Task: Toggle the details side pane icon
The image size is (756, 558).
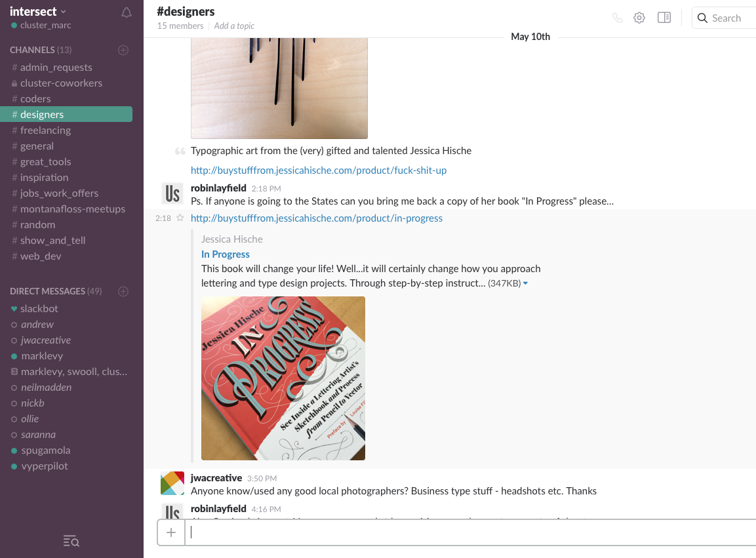Action: click(x=664, y=18)
